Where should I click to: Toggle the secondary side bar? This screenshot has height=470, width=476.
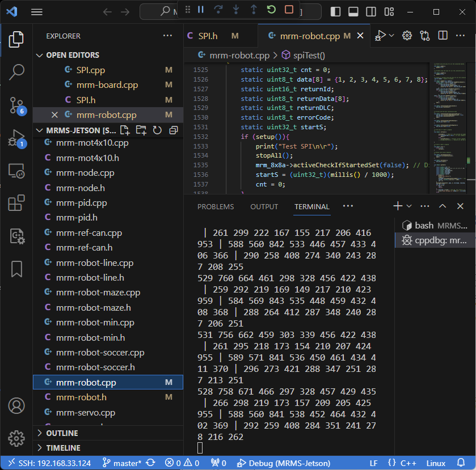[370, 12]
